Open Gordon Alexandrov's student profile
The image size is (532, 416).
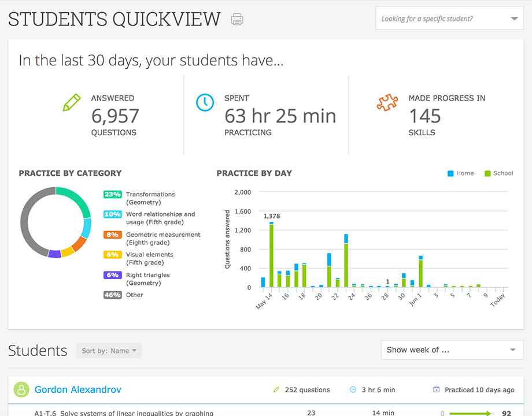coord(77,389)
